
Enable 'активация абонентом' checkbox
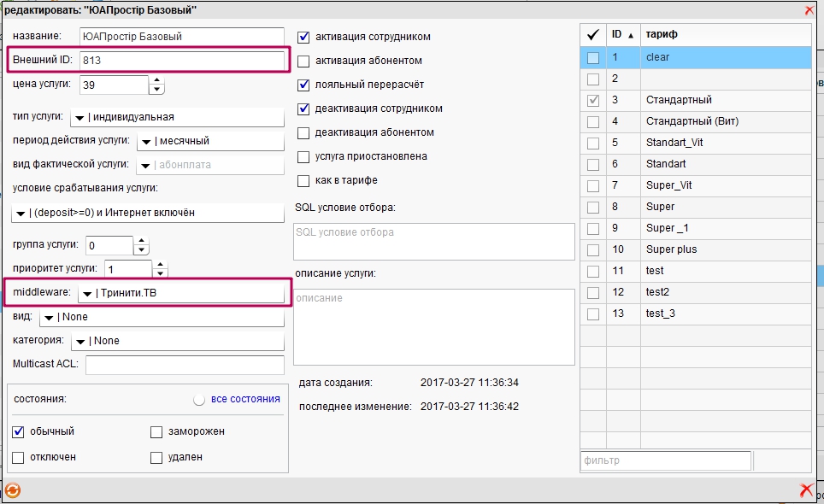[x=303, y=62]
